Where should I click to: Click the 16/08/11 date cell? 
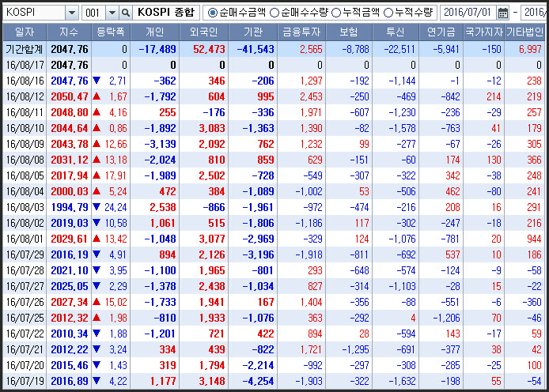(25, 112)
